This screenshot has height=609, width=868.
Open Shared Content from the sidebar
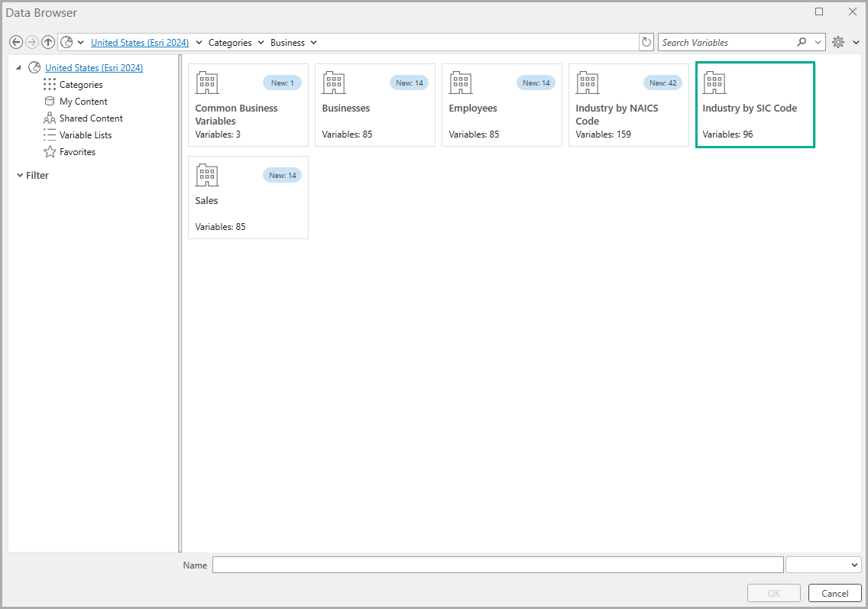coord(89,118)
